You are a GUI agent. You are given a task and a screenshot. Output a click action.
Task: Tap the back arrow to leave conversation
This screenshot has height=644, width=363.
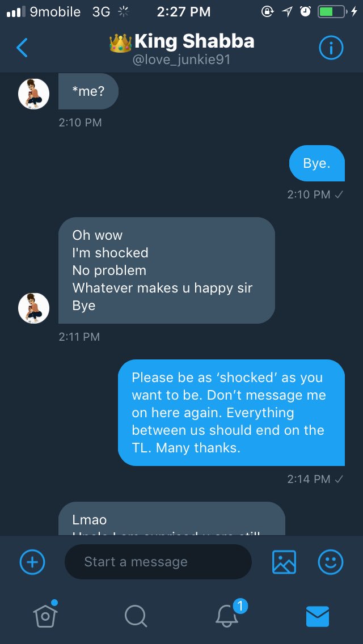[x=22, y=48]
